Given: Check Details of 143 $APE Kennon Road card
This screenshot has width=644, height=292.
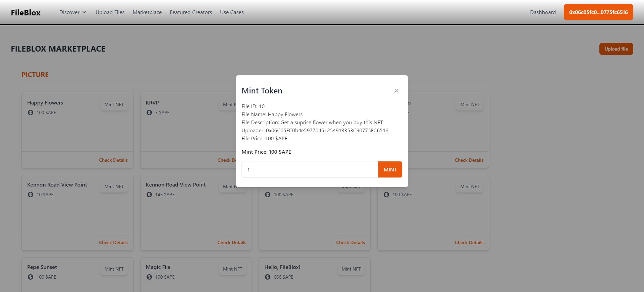Looking at the screenshot, I should [232, 242].
